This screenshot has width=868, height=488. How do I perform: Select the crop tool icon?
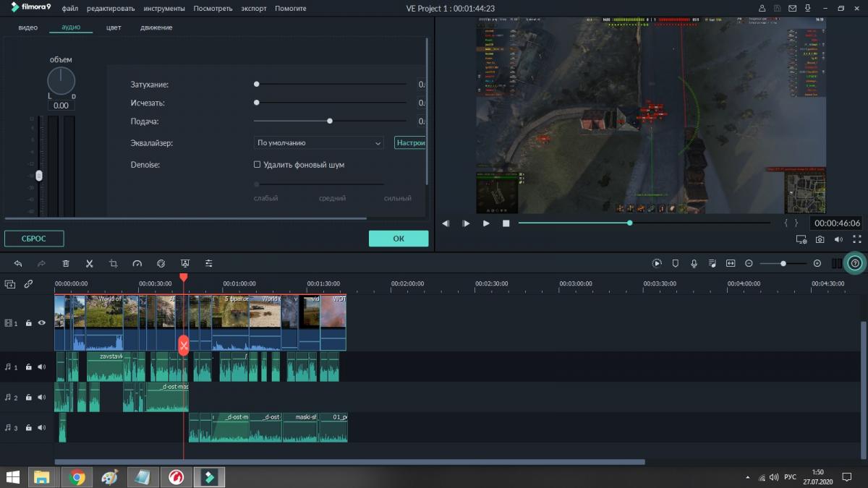114,264
